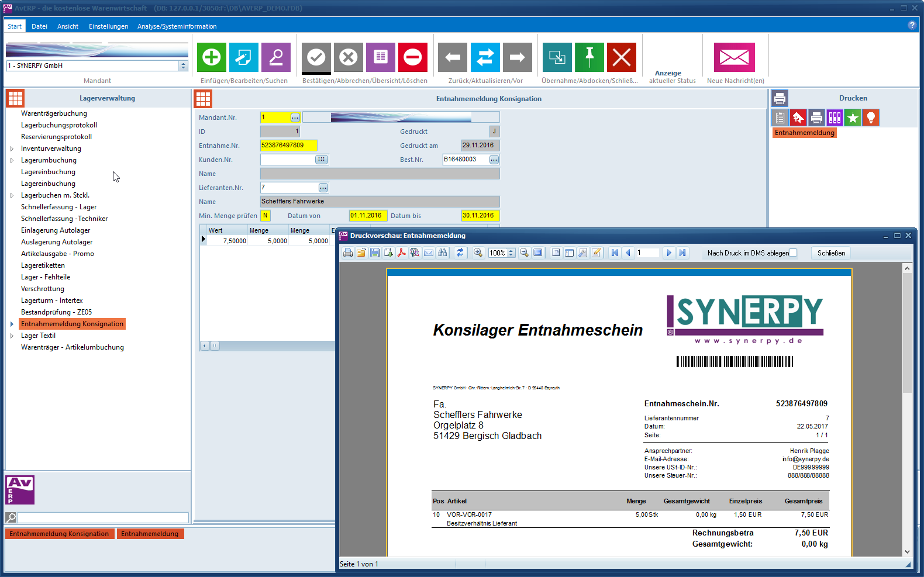Switch to the Entnahmemeldung bottom tab
The width and height of the screenshot is (924, 577).
[x=150, y=534]
